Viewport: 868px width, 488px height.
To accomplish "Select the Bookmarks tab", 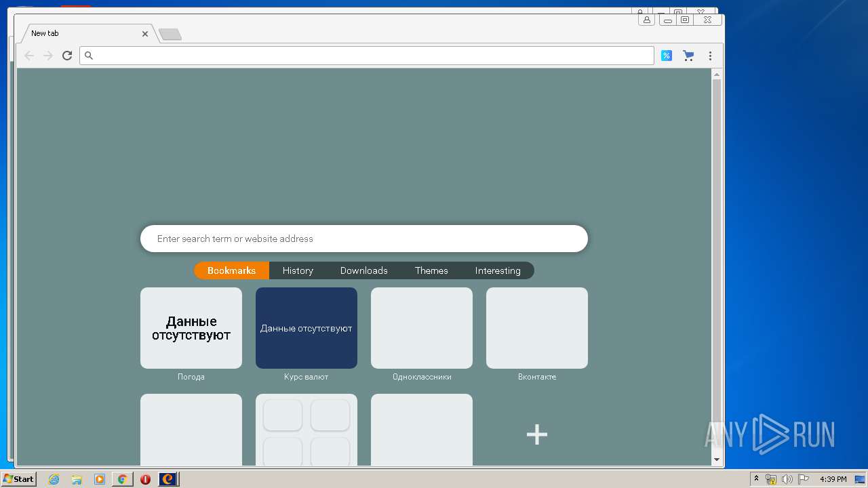I will point(231,270).
